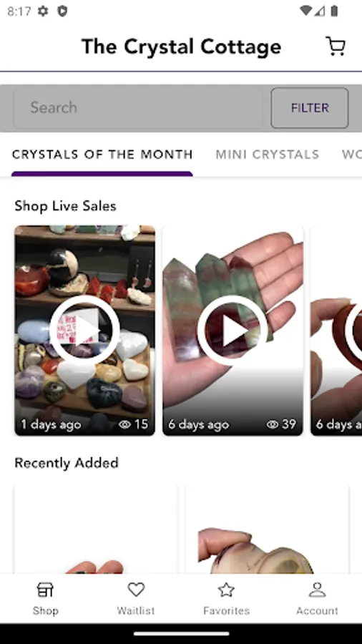Screen dimensions: 362x644
Task: Tap the Shop storefront icon
Action: pos(45,590)
